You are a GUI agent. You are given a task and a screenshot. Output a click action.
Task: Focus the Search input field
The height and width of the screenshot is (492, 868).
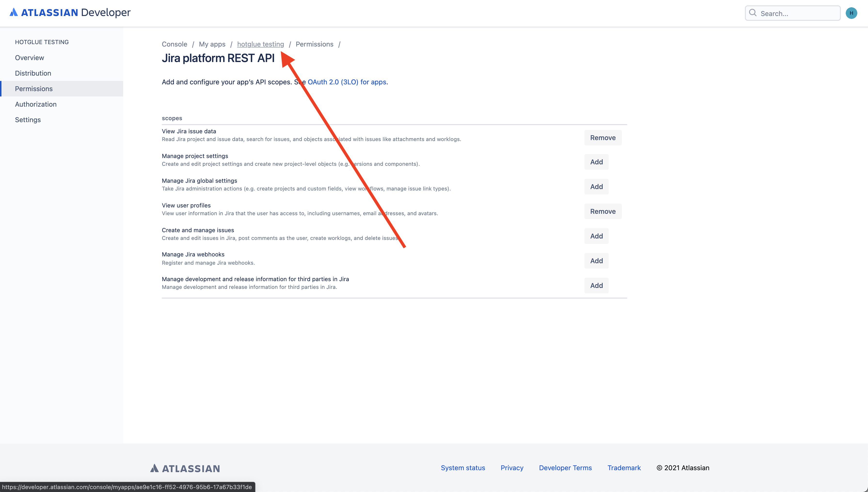coord(797,14)
